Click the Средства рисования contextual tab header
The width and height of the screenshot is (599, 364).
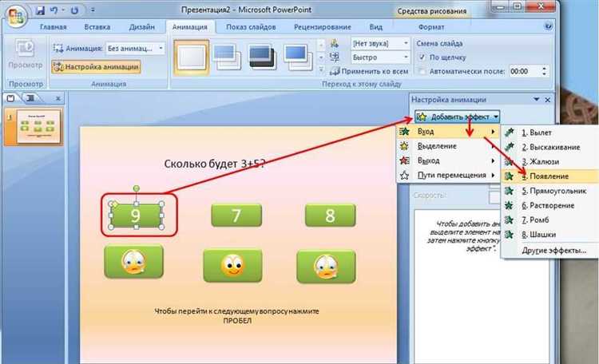(431, 11)
